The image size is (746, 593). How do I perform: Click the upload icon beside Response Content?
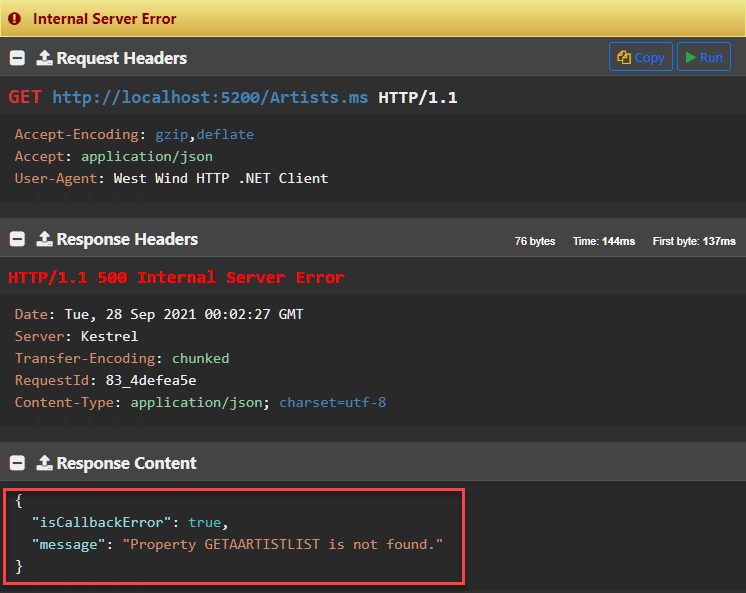[x=44, y=463]
